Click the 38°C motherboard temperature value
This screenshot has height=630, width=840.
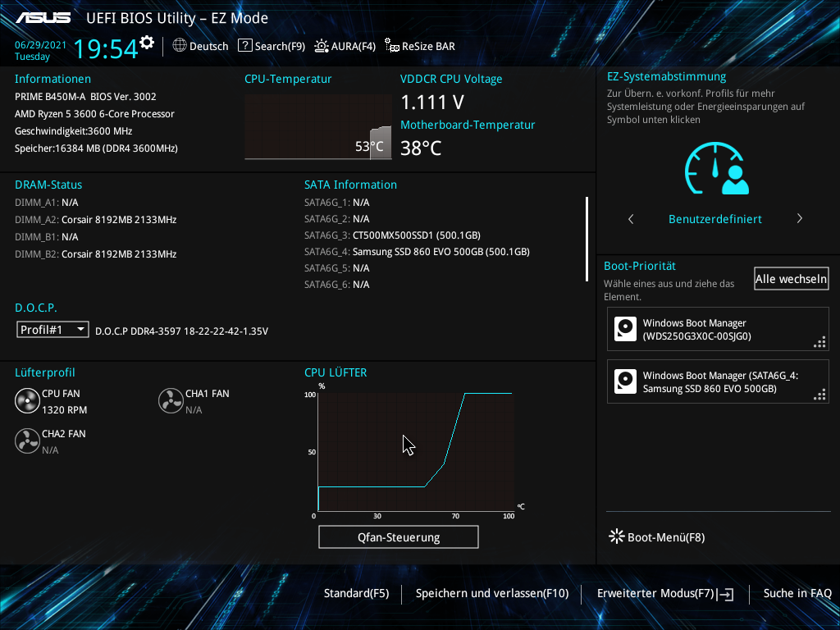point(421,148)
